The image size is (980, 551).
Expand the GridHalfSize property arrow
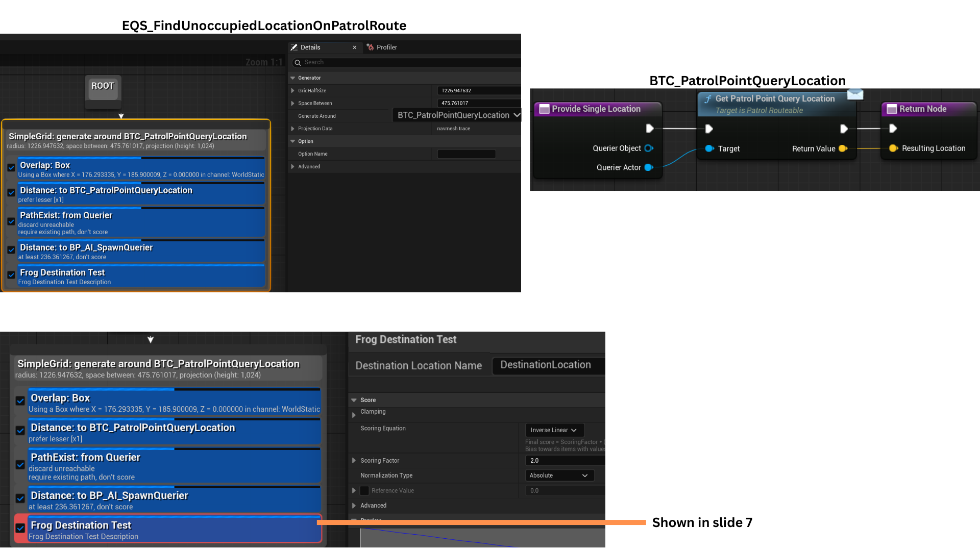click(293, 91)
